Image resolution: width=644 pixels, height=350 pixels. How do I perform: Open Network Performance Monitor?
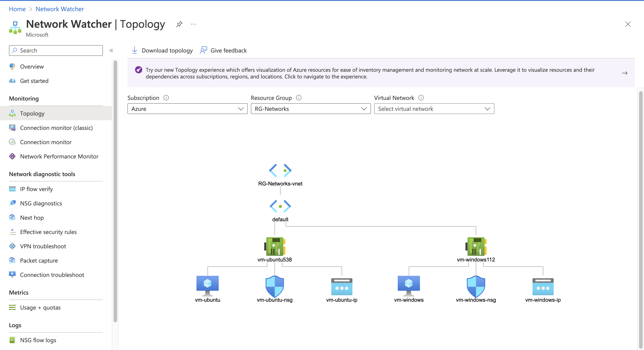coord(56,156)
